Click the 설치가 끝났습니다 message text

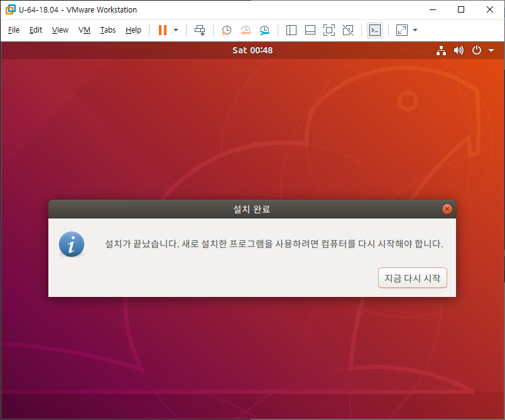(274, 244)
